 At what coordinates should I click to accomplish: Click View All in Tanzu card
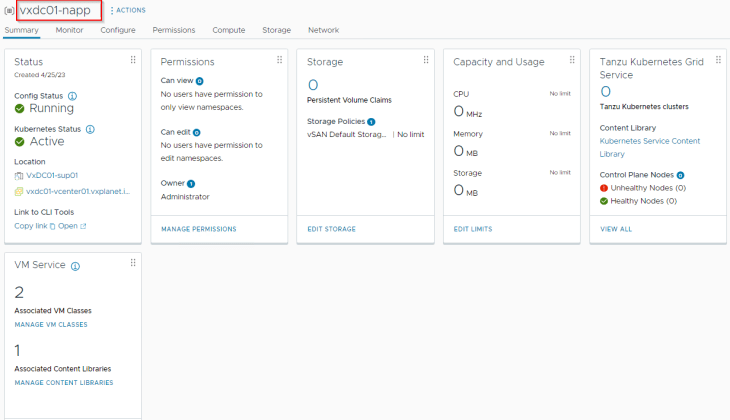616,229
